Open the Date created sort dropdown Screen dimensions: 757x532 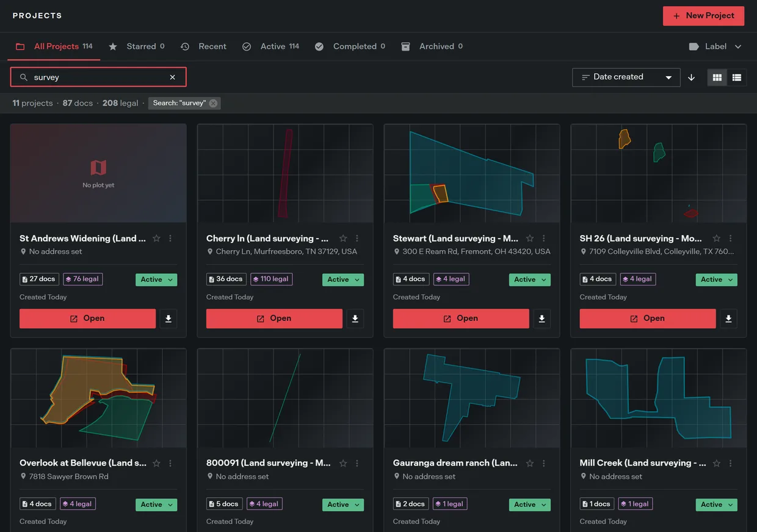[626, 77]
